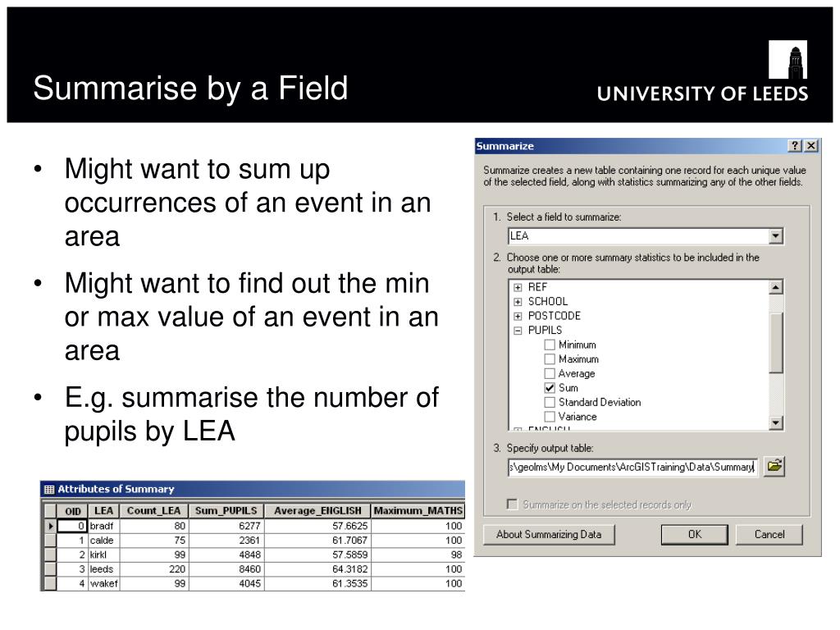Click the Average_ENGLISH value 64.3182
This screenshot has width=840, height=630.
tap(317, 569)
